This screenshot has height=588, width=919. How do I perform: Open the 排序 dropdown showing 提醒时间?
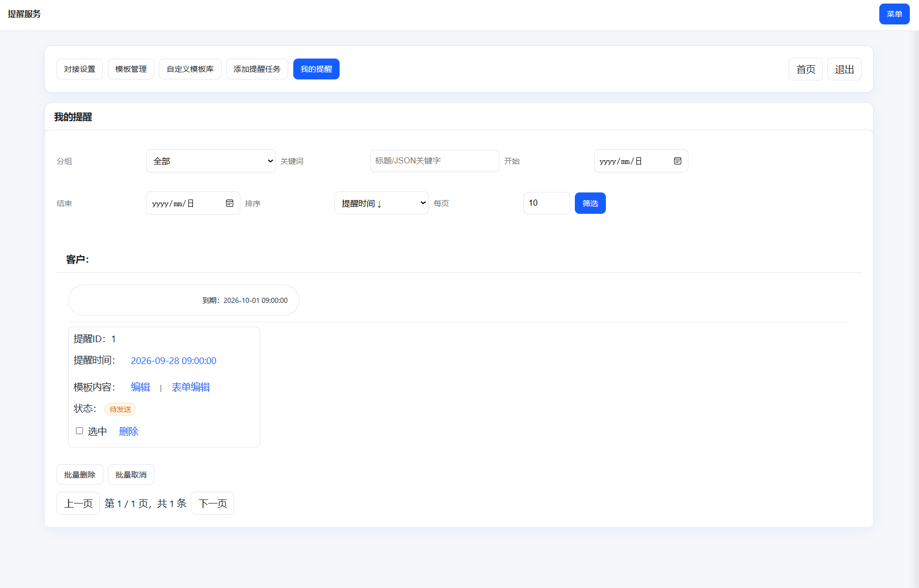(x=381, y=203)
